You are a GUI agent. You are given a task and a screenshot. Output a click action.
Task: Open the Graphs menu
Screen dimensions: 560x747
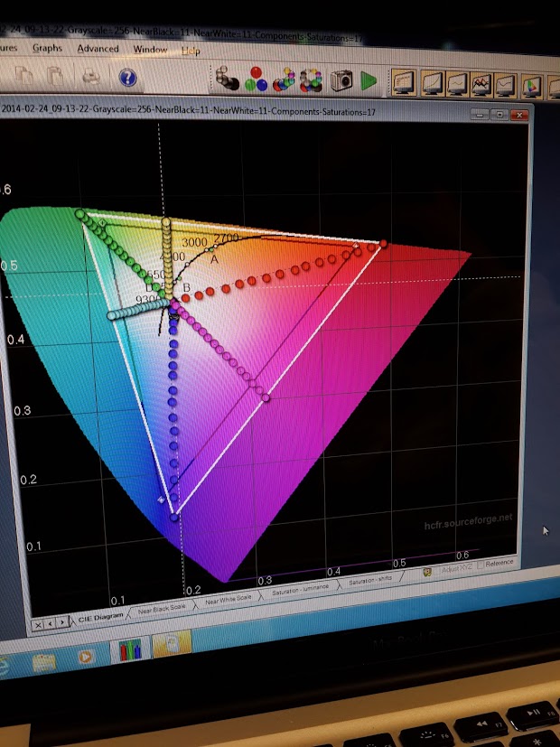[47, 48]
